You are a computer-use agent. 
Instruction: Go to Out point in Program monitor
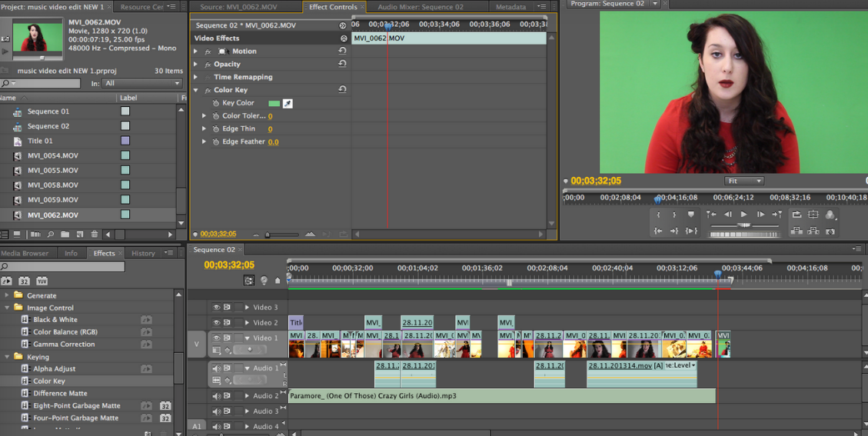(674, 231)
